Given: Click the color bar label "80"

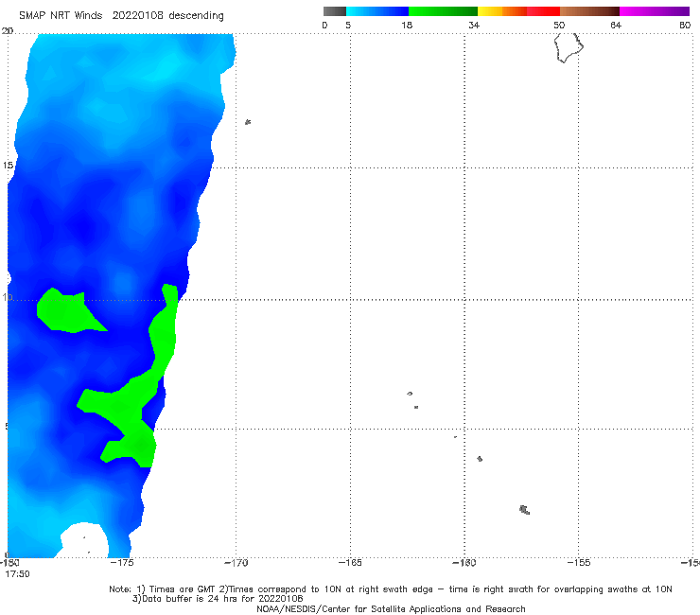Looking at the screenshot, I should [x=685, y=25].
